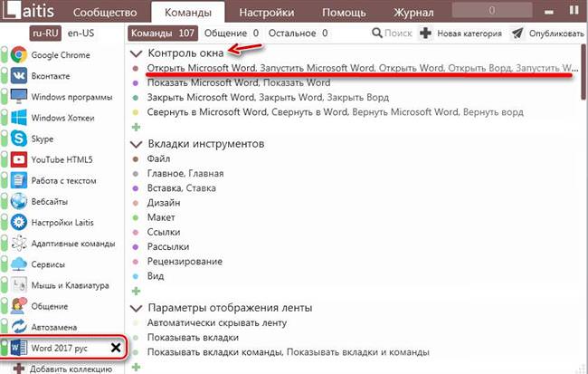Image resolution: width=588 pixels, height=374 pixels.
Task: Open the Skype collection icon
Action: point(19,139)
